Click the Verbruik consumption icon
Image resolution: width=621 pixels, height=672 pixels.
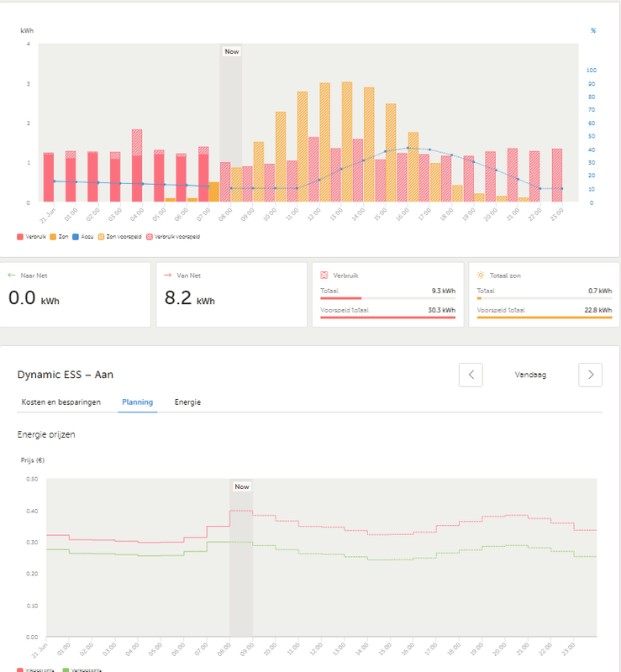coord(324,276)
